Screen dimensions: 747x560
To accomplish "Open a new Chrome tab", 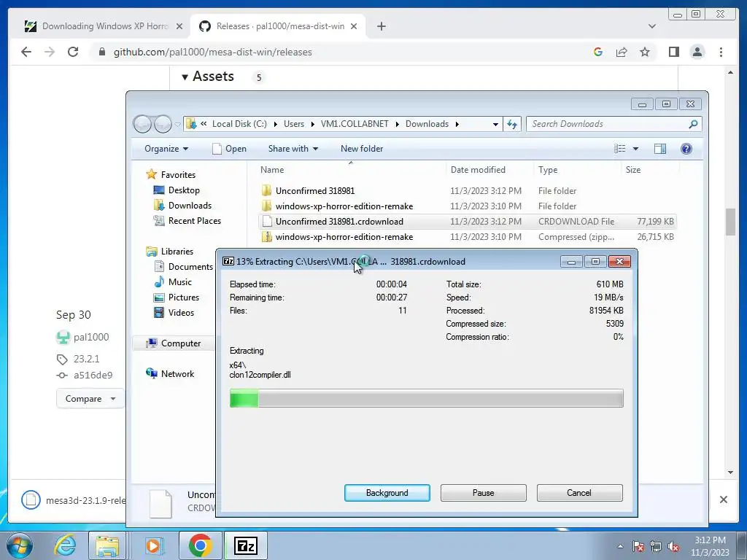I will point(381,26).
